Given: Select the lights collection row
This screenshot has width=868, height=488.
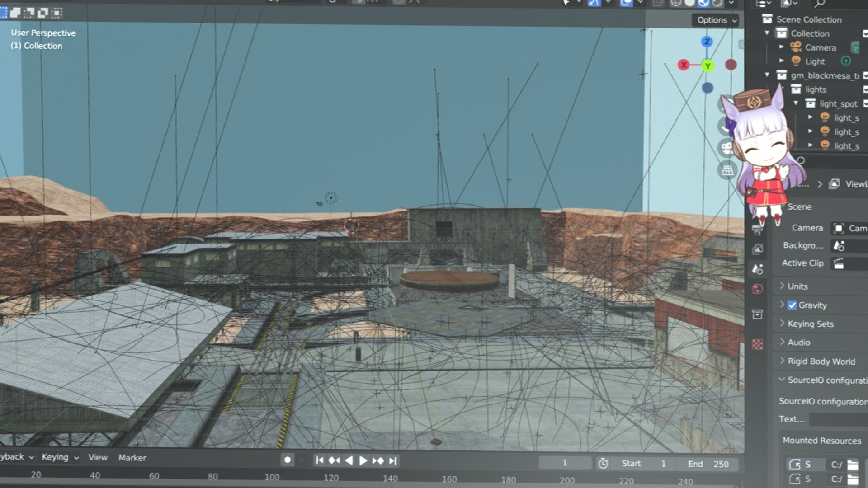Looking at the screenshot, I should coord(815,89).
